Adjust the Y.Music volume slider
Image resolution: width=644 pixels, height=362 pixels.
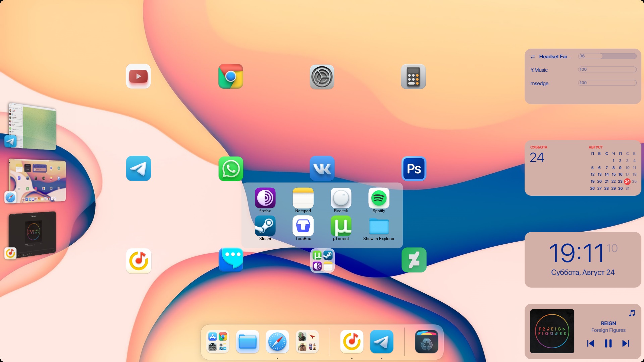click(607, 69)
